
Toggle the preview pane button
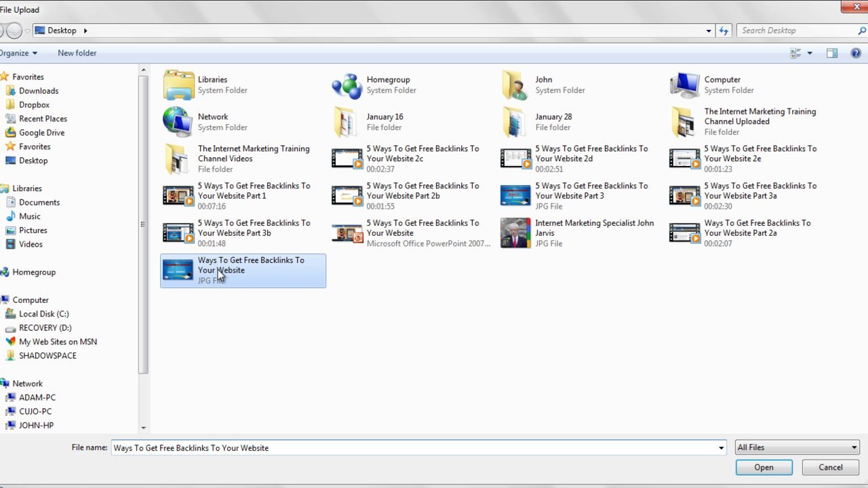click(x=832, y=53)
